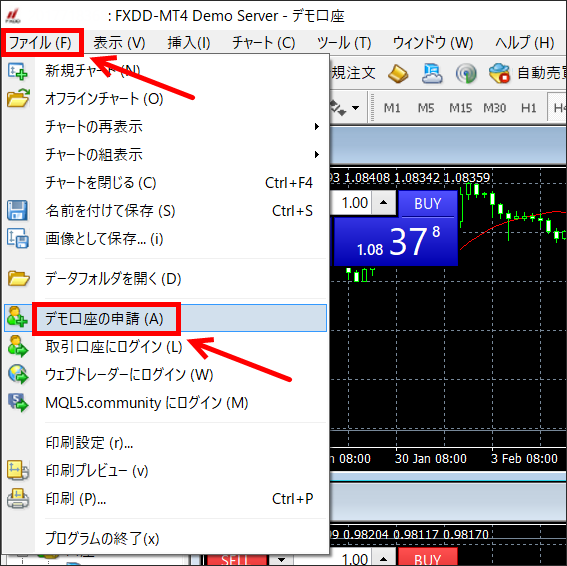This screenshot has height=566, width=567.
Task: Choose 名前を付けて保存 (S)
Action: coord(165,211)
